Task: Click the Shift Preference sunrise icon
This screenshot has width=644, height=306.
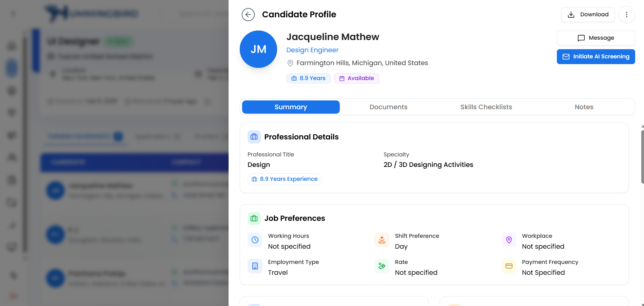Action: [382, 240]
